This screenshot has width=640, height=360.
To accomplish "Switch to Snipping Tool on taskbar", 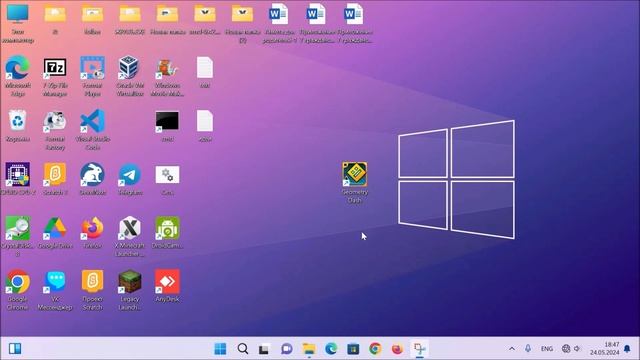I will pos(420,349).
